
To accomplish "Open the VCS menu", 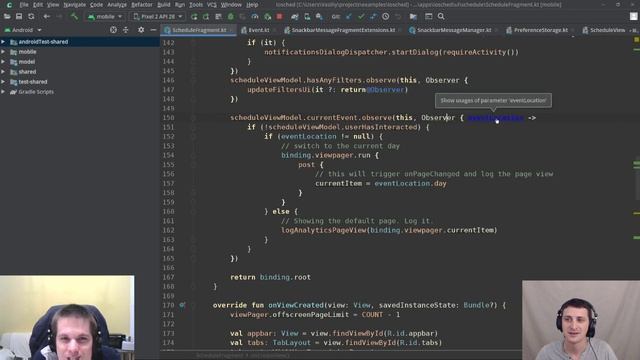I will pyautogui.click(x=212, y=5).
